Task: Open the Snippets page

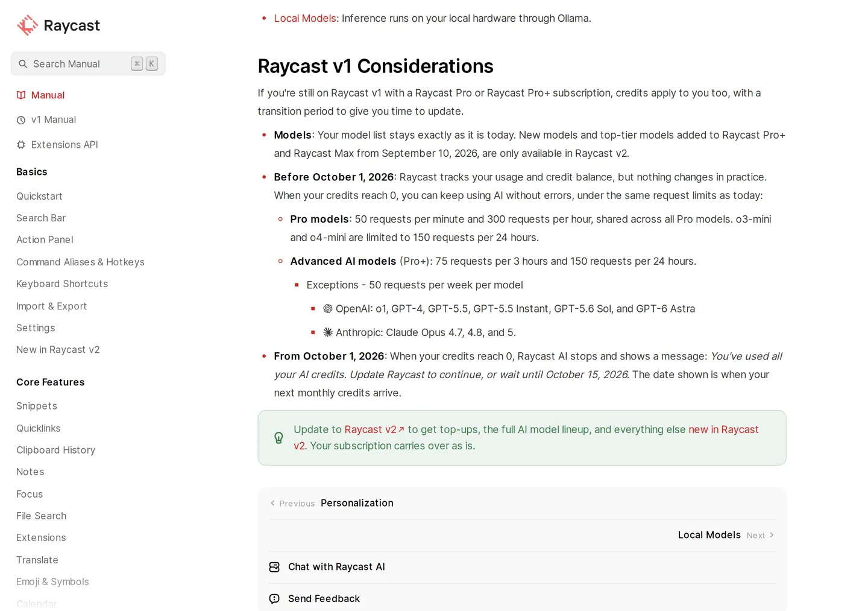Action: coord(37,407)
